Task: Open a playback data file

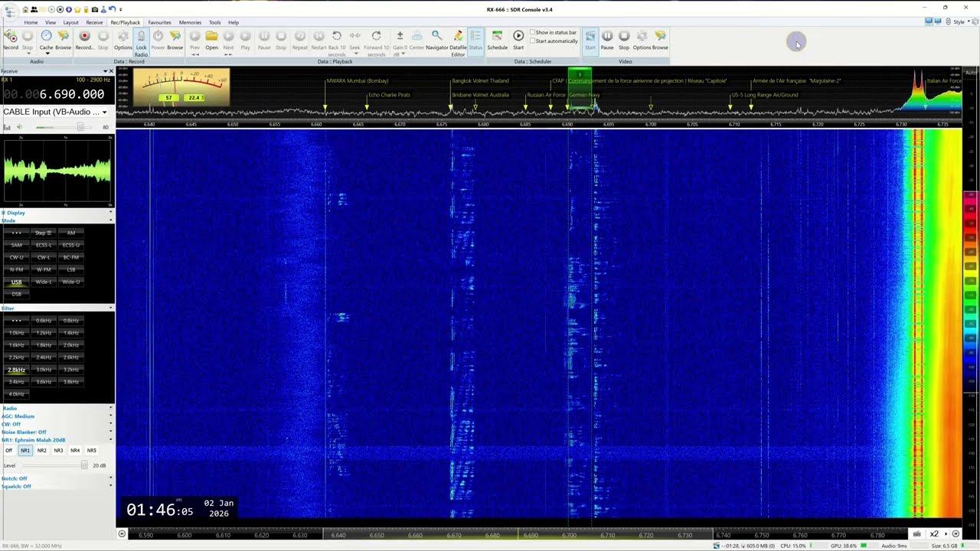Action: click(x=211, y=39)
